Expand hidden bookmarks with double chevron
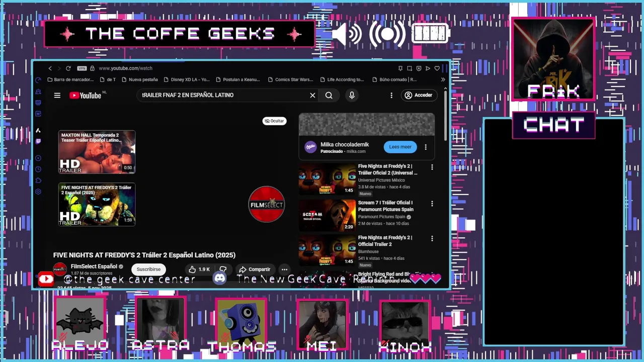The image size is (644, 362). click(x=443, y=79)
